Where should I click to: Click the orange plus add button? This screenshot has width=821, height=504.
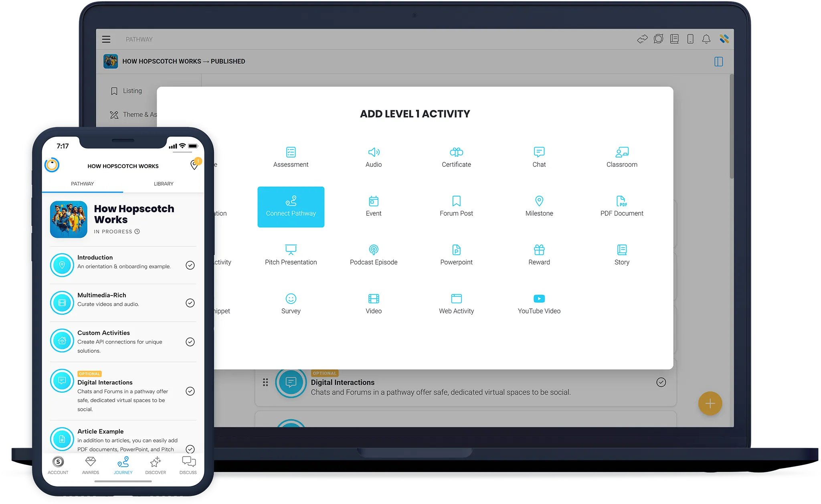point(710,403)
